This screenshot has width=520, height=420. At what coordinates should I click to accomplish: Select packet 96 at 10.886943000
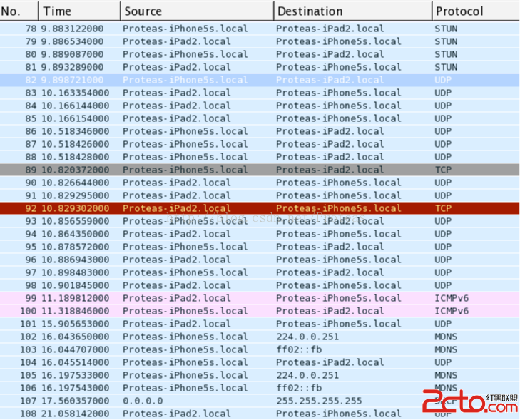click(x=260, y=260)
